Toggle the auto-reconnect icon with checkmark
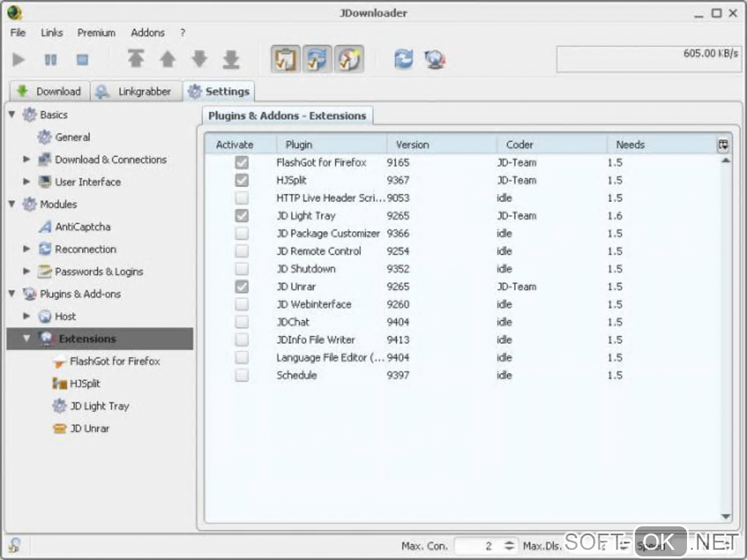The width and height of the screenshot is (747, 560). pos(317,59)
